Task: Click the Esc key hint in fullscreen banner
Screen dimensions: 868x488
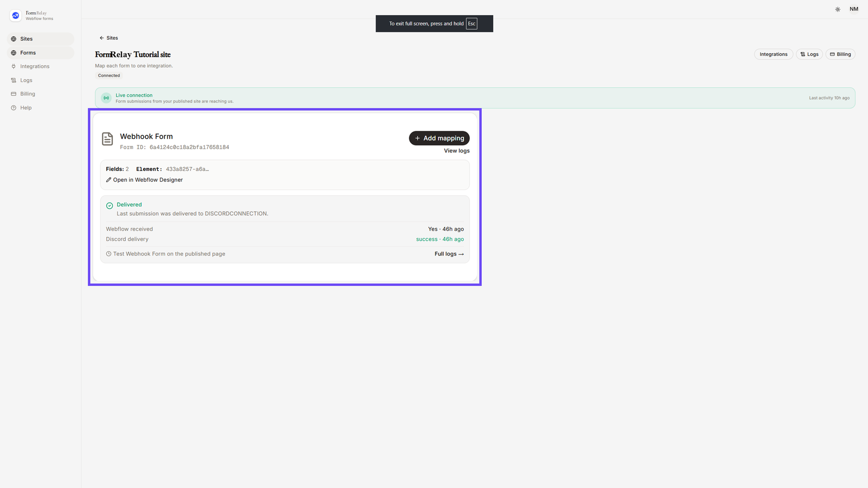Action: pos(472,24)
